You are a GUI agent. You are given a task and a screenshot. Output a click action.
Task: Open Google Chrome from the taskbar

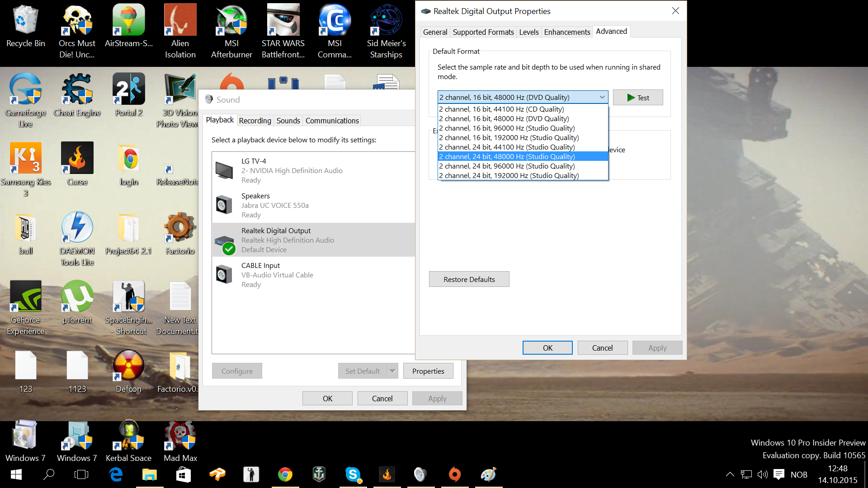pos(285,474)
